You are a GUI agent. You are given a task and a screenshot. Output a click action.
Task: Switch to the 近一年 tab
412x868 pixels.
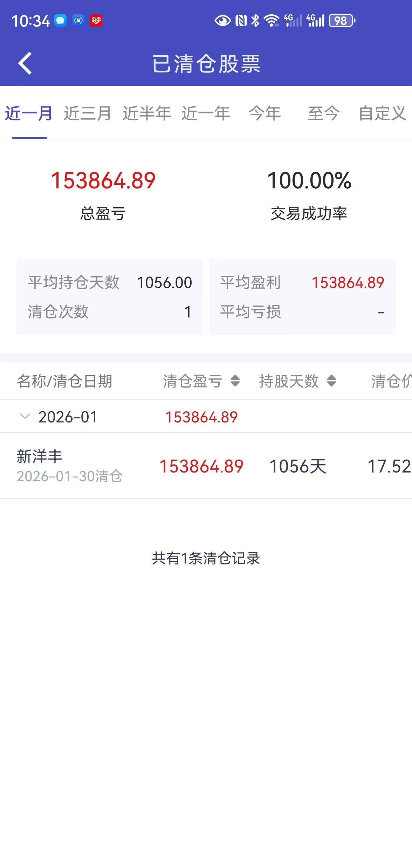[x=206, y=113]
